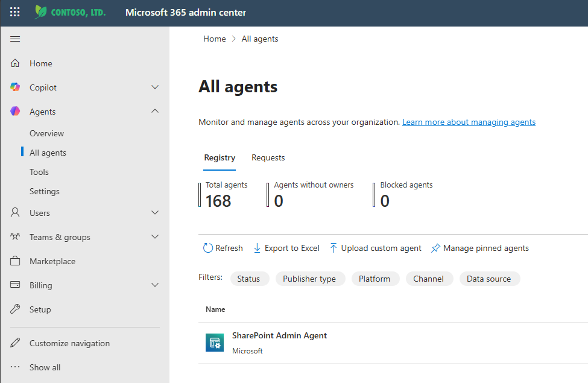
Task: Click the Total agents 168 count
Action: 218,201
